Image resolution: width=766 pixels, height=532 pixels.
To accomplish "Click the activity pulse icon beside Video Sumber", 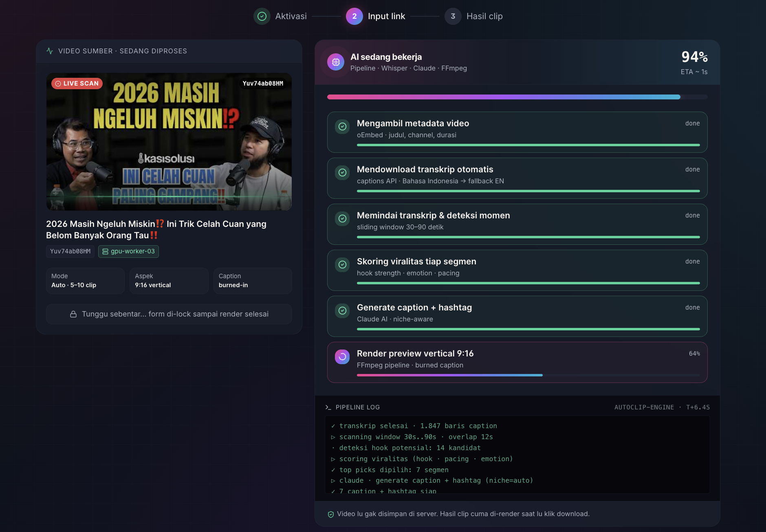I will [50, 51].
